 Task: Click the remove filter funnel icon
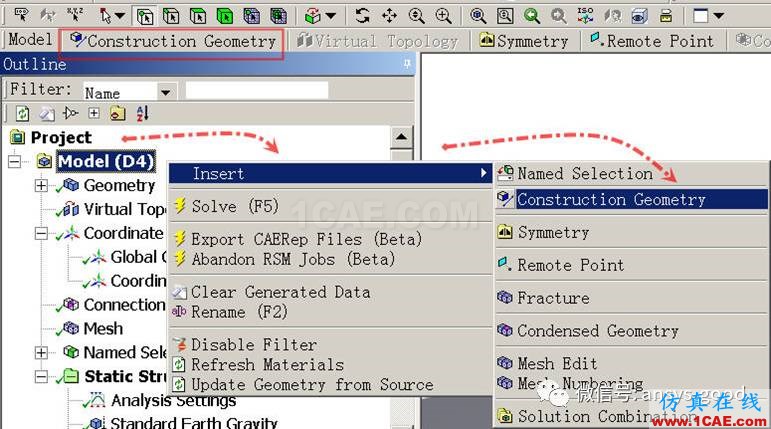point(70,114)
